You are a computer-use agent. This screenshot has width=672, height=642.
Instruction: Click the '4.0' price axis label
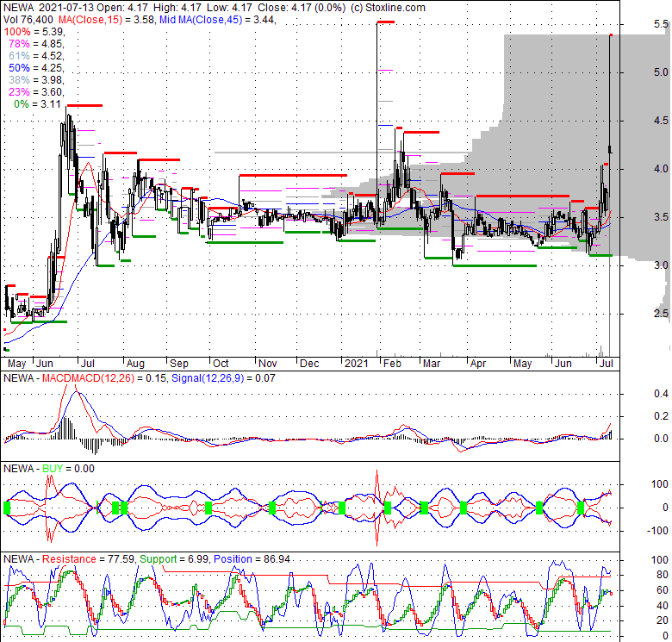tap(661, 169)
